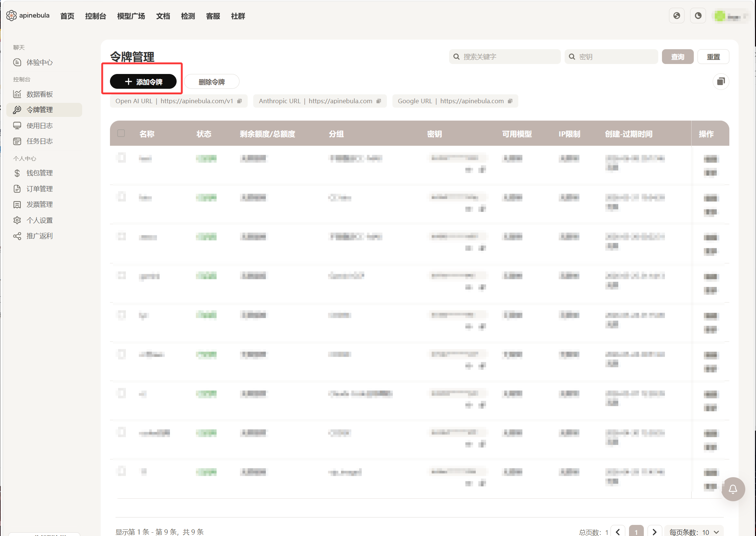
Task: Check the fourth token row checkbox
Action: coord(121,275)
